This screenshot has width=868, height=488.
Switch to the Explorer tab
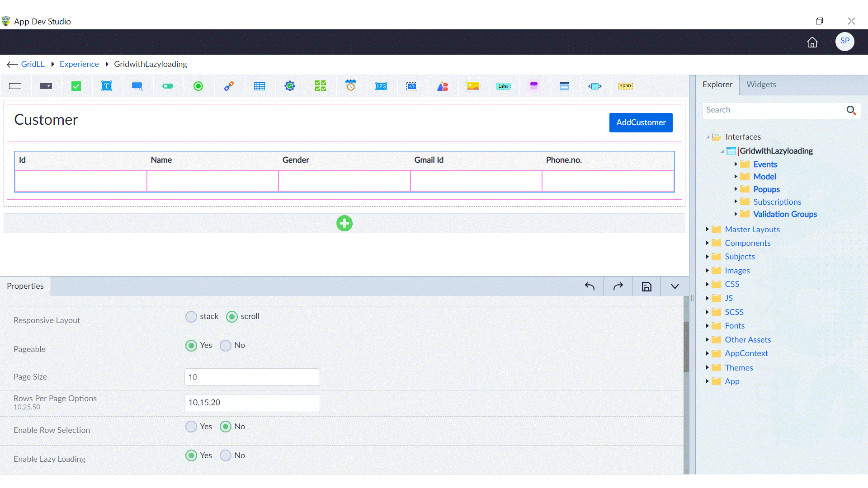717,84
